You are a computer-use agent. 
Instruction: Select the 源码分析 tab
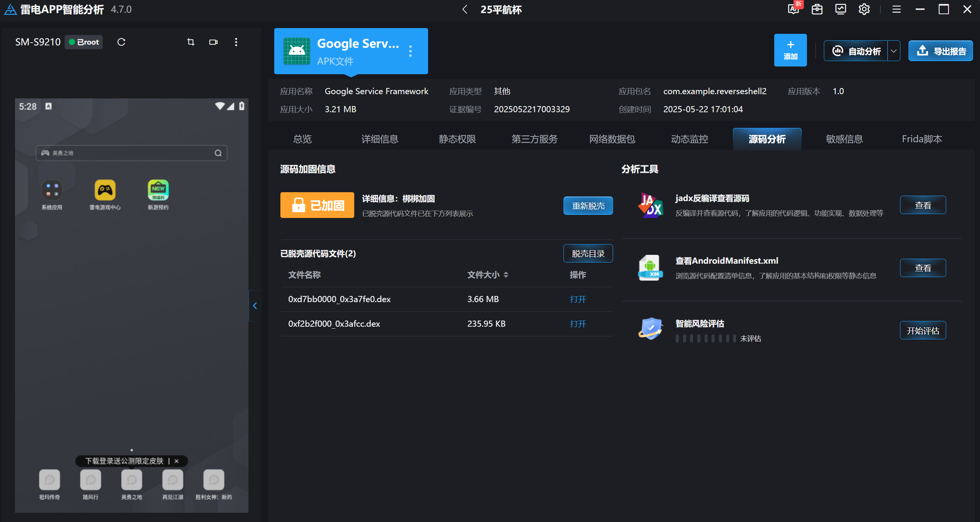coord(767,139)
